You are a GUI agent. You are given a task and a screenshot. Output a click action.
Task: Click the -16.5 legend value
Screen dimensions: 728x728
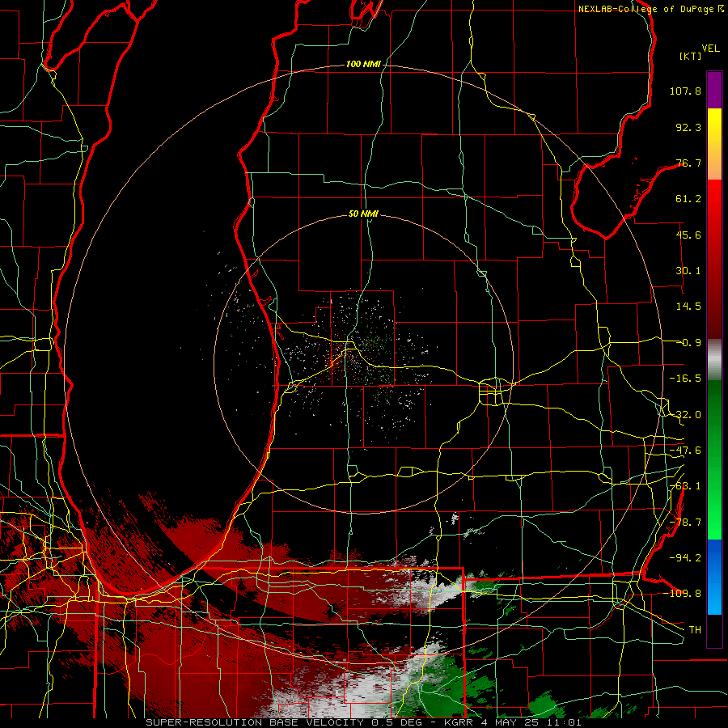(685, 379)
